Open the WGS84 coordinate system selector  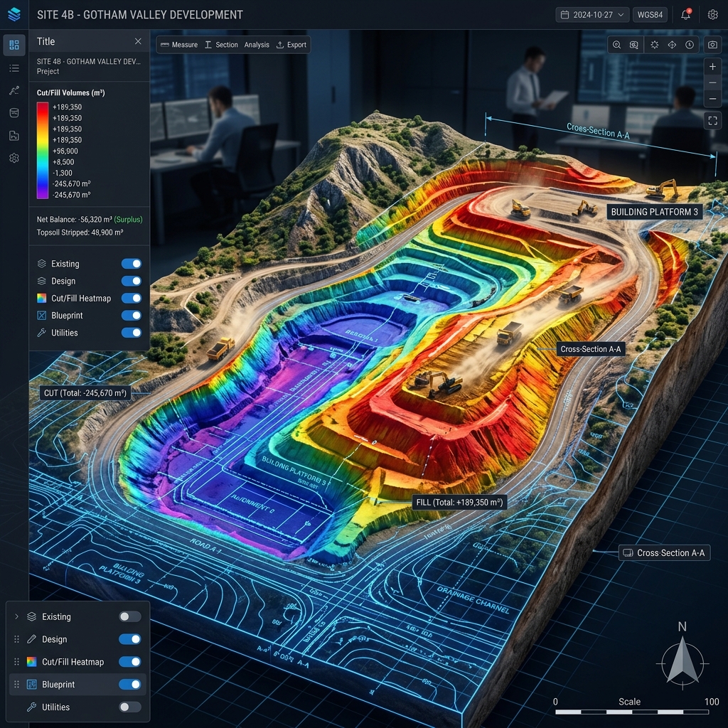pos(651,15)
